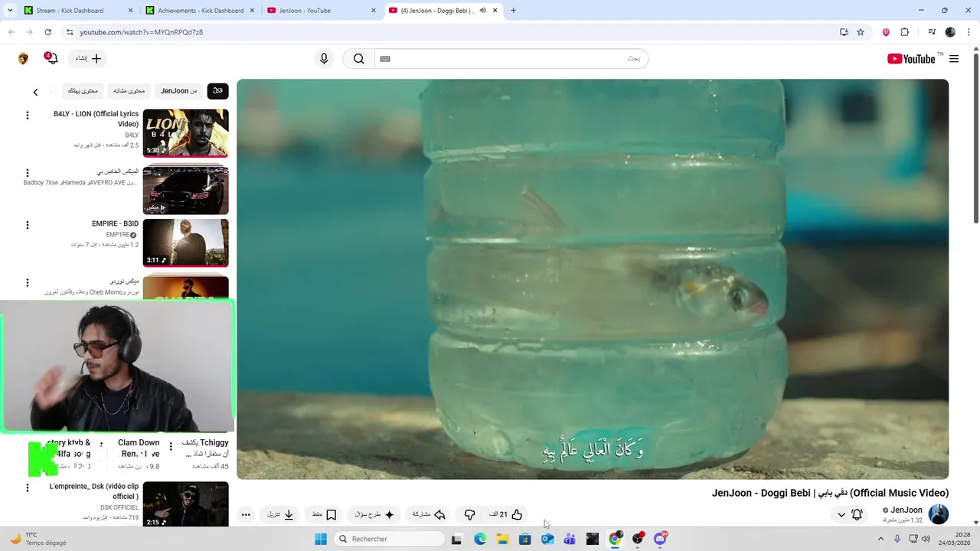980x551 pixels.
Task: Open Discord from the taskbar
Action: (x=660, y=539)
